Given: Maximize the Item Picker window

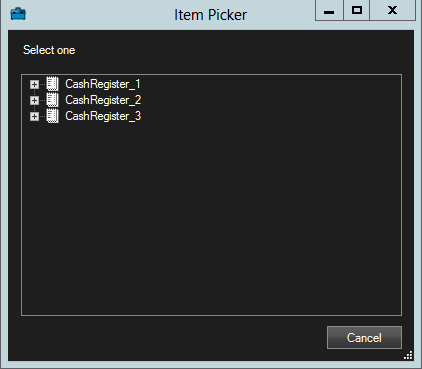Looking at the screenshot, I should pos(357,11).
